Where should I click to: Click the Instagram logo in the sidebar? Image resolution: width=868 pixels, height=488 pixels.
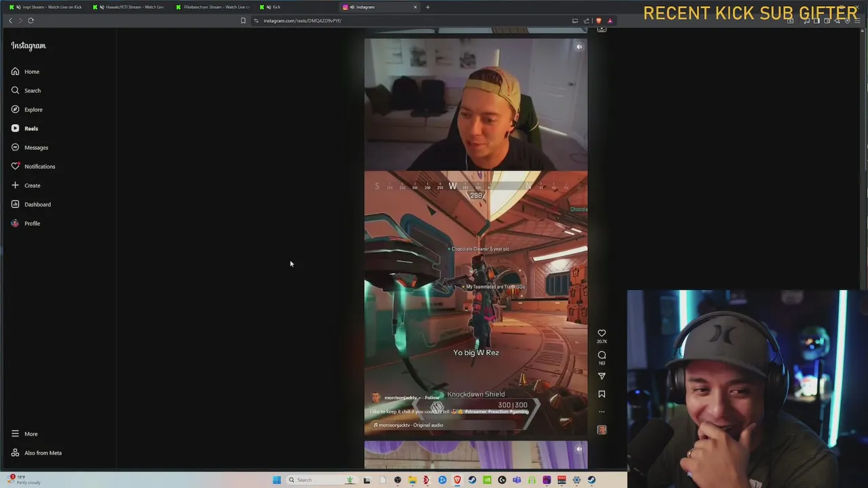[28, 45]
